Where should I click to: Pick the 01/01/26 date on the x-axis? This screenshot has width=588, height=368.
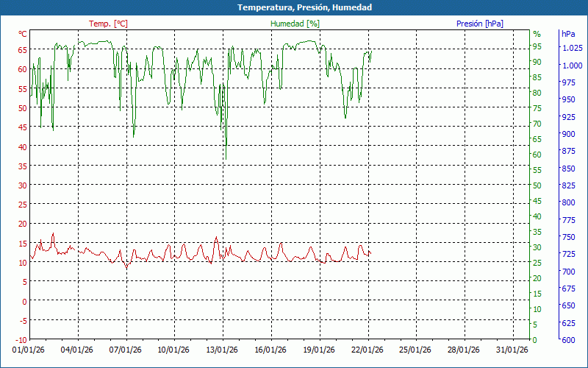[x=29, y=350]
